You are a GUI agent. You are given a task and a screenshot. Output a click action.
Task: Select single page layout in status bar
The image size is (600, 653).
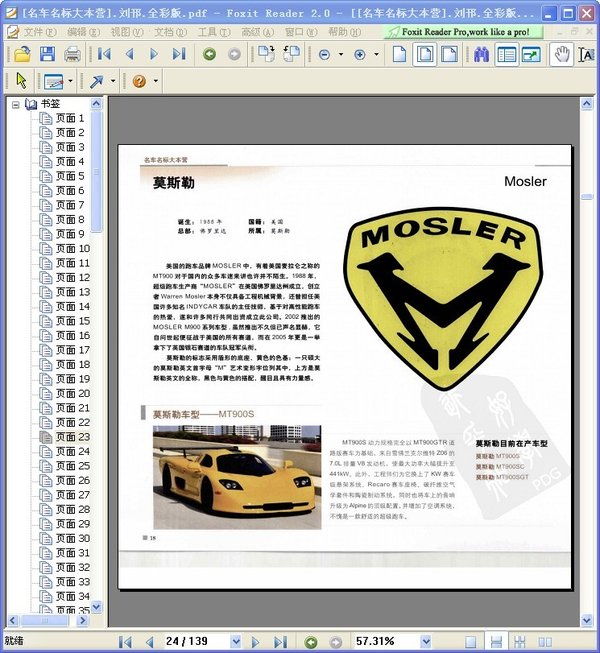[x=471, y=642]
